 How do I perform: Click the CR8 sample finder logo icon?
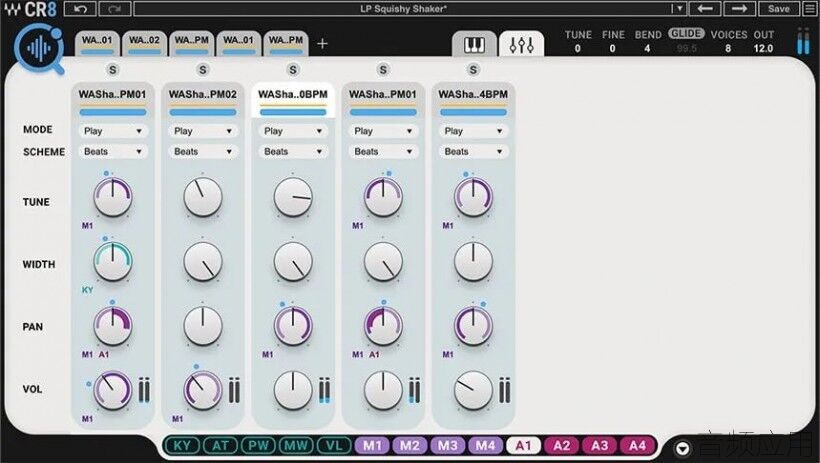pyautogui.click(x=40, y=49)
